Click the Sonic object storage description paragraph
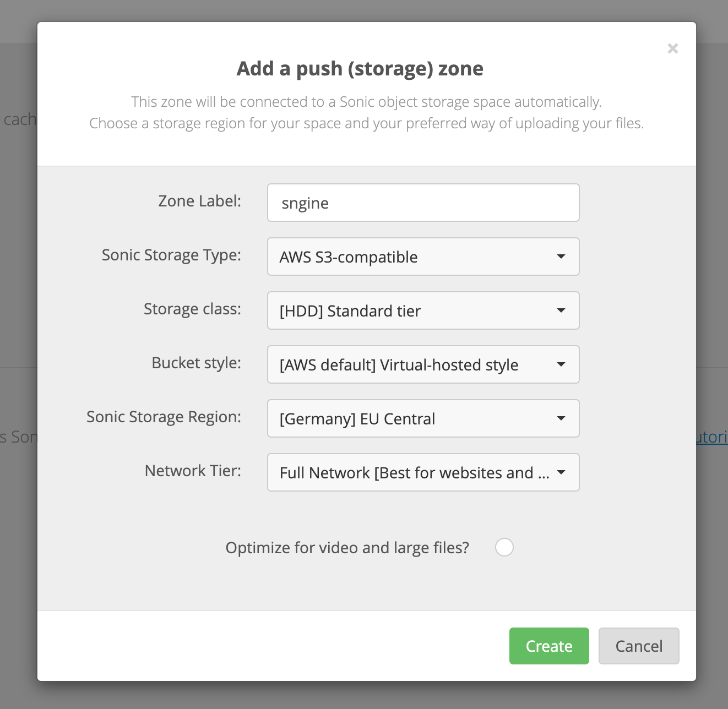Screen dimensions: 728x709 coord(366,112)
